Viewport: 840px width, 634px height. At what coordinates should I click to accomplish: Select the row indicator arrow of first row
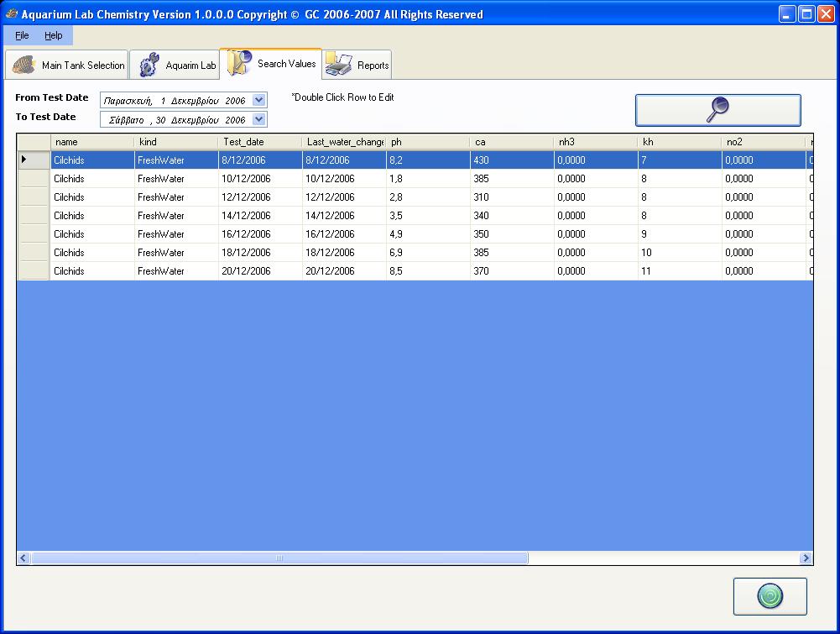(23, 160)
